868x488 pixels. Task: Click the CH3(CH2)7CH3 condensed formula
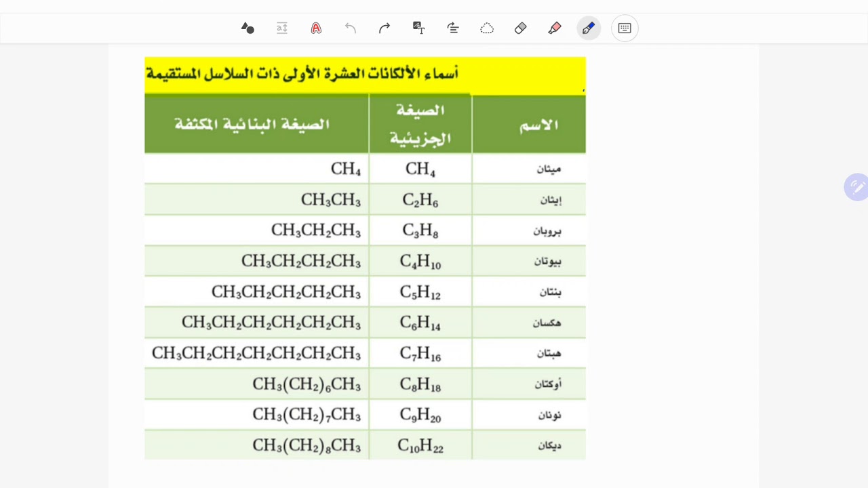(x=307, y=415)
